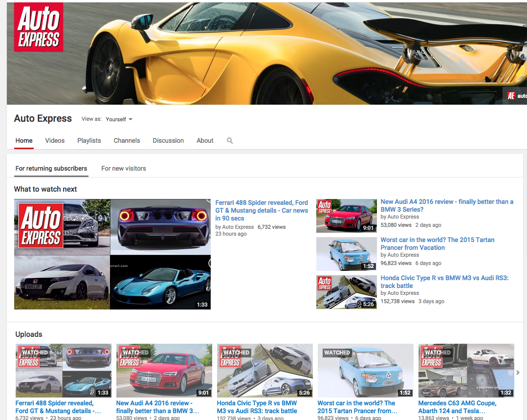This screenshot has height=420, width=527.
Task: Click the 152,738 views text in sidebar
Action: [x=397, y=301]
